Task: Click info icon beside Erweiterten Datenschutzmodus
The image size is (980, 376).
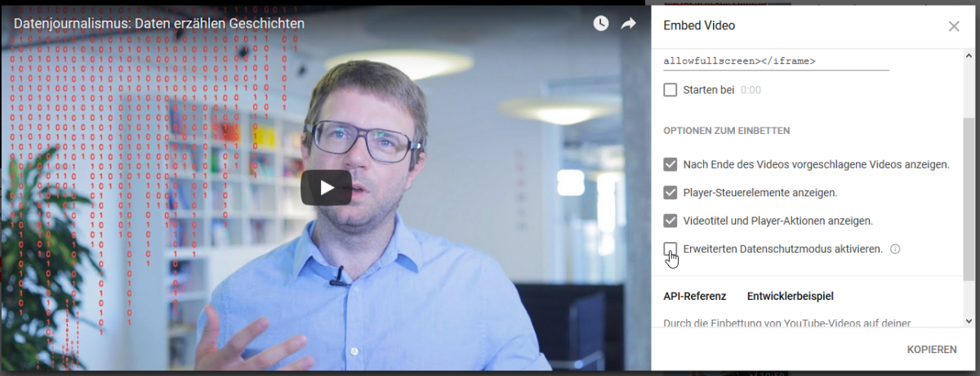Action: [x=895, y=248]
